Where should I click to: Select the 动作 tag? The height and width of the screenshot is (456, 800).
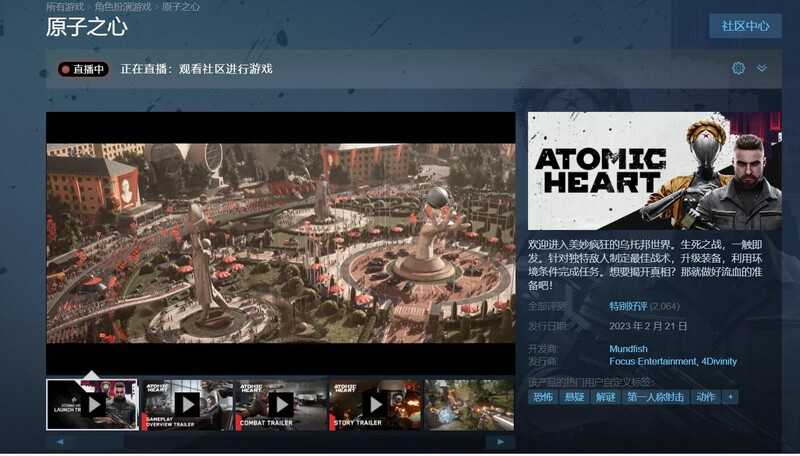click(706, 397)
